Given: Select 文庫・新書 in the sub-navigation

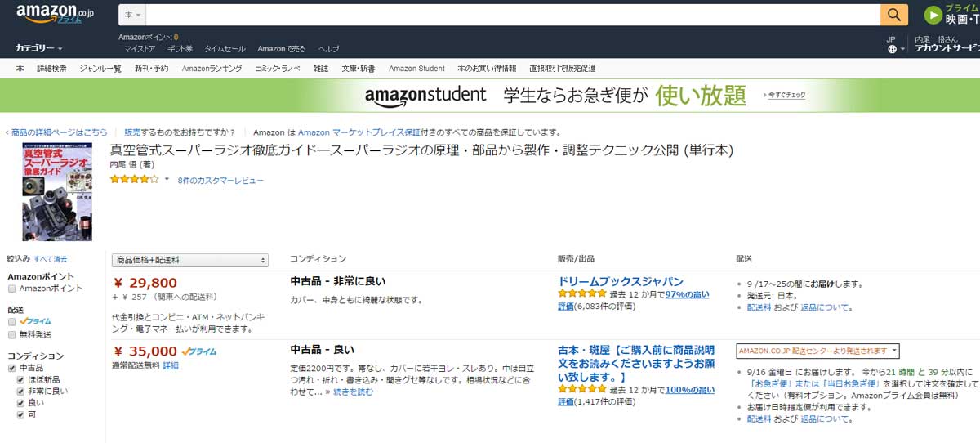Looking at the screenshot, I should [359, 69].
